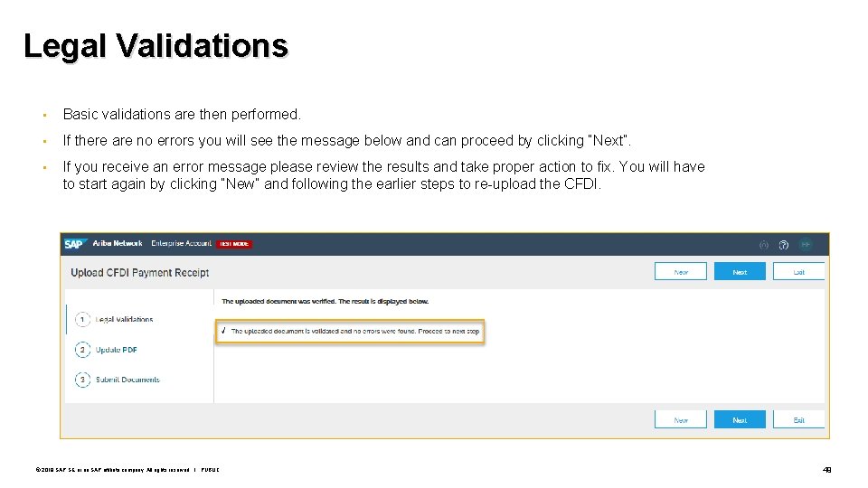
Task: Click the top Next button
Action: 740,272
